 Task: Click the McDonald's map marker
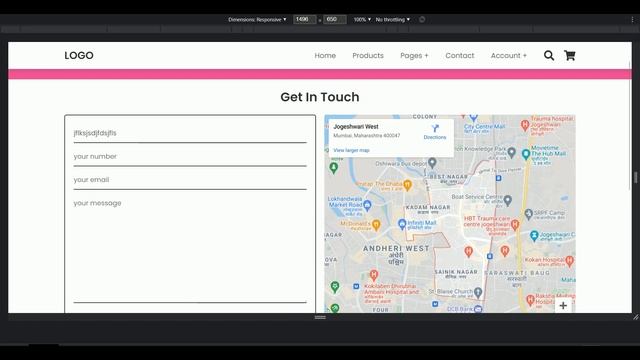click(376, 224)
